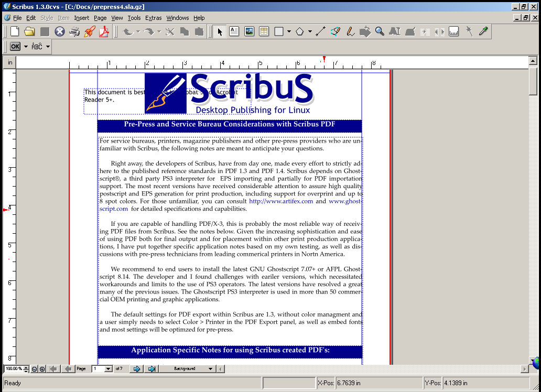This screenshot has height=392, width=541.
Task: Open the dropdown arrow next to OK button
Action: [26, 47]
